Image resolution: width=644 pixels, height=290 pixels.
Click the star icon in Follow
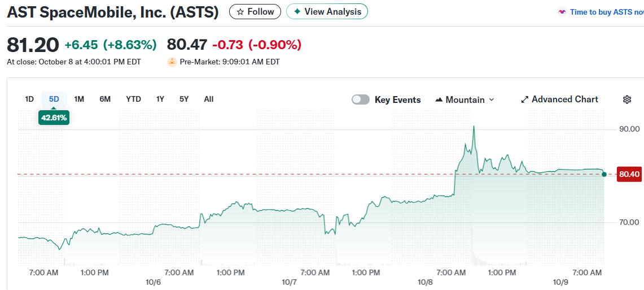pos(240,12)
